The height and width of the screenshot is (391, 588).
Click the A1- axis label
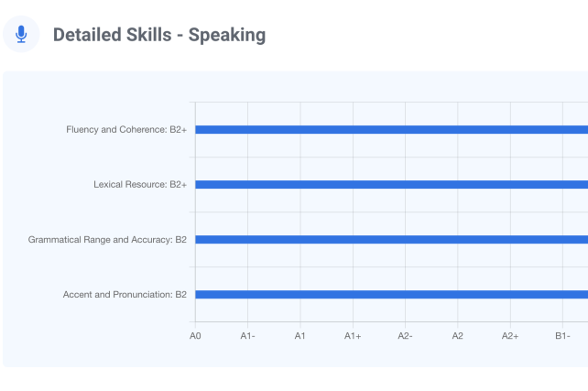[247, 336]
